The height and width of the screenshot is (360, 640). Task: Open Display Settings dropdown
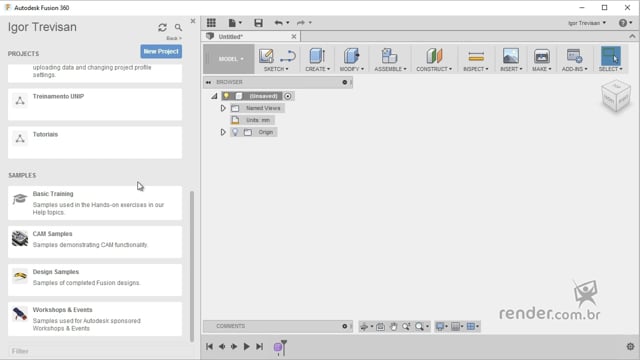click(x=441, y=326)
